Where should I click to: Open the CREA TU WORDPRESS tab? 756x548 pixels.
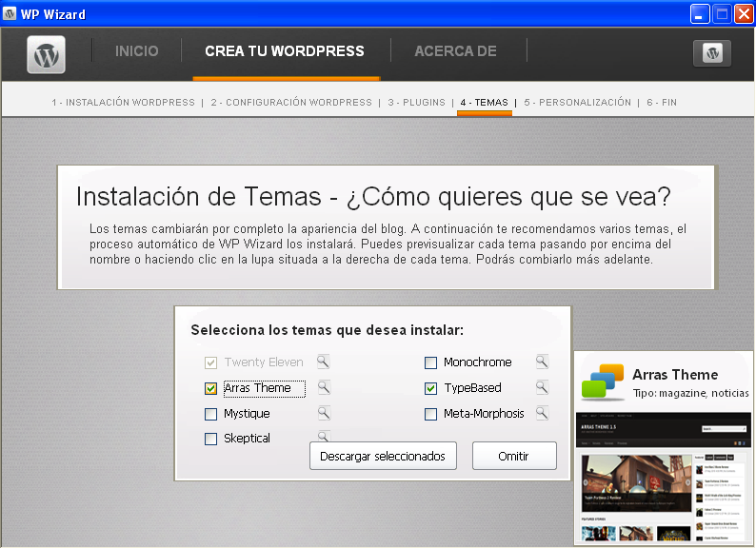[x=285, y=51]
